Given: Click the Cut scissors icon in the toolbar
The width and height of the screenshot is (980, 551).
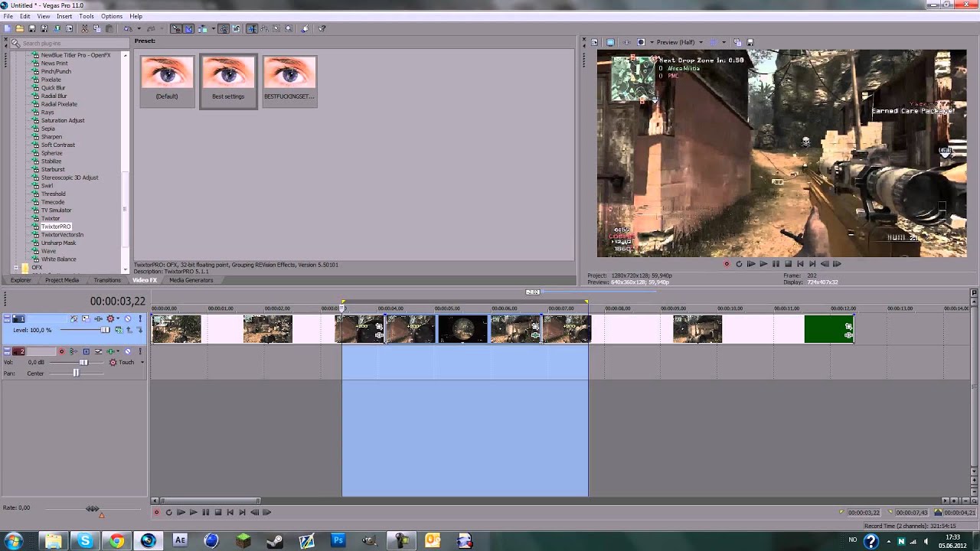Looking at the screenshot, I should 84,28.
